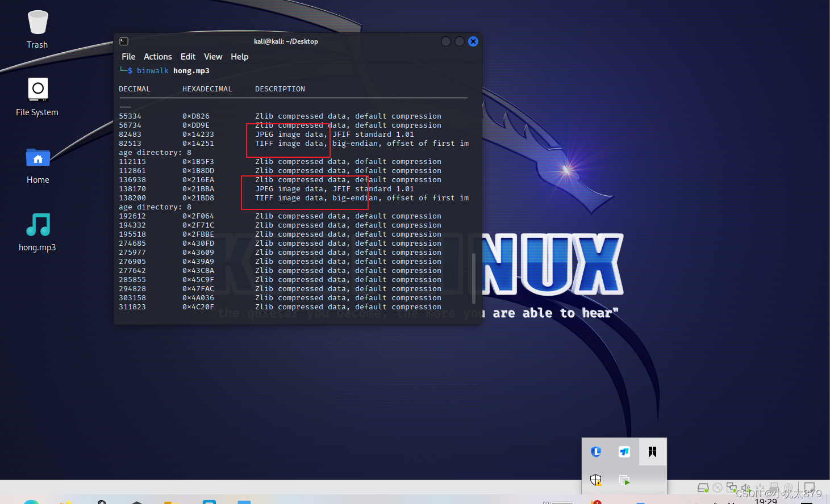Screen dimensions: 830x504
Task: Click decimal offset 192612
Action: (x=132, y=216)
